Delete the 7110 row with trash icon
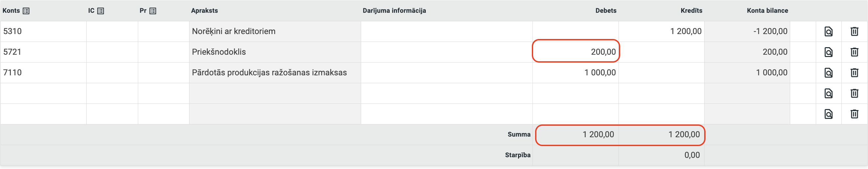Image resolution: width=868 pixels, height=169 pixels. coord(854,73)
